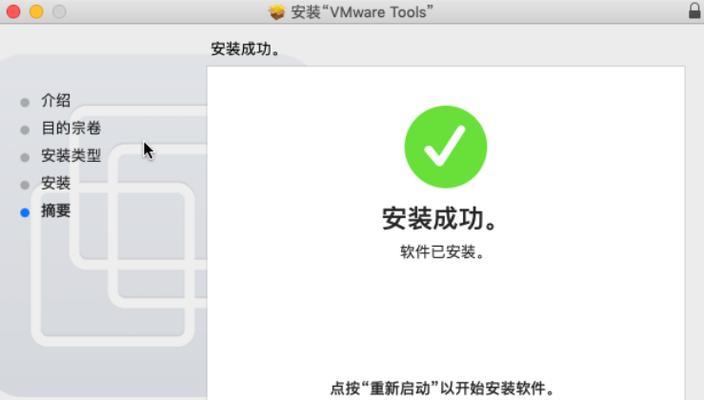Click the green success checkmark icon

pyautogui.click(x=445, y=147)
